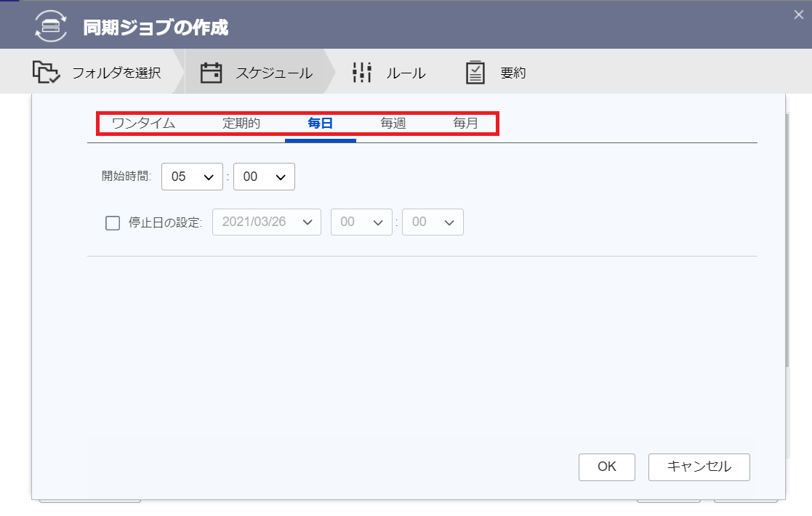Enable the 停止日の設定 checkbox

pyautogui.click(x=113, y=223)
